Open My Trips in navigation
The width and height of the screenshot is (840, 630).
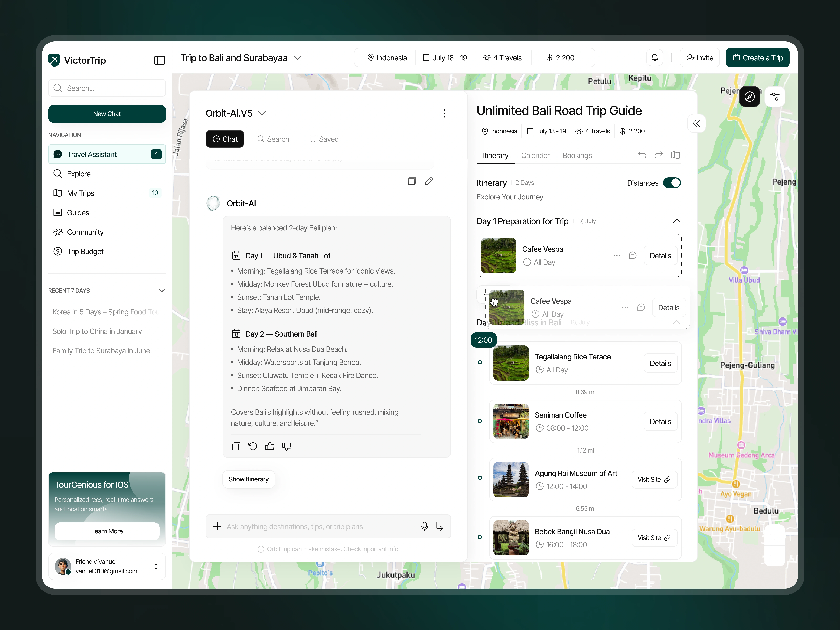(x=107, y=193)
